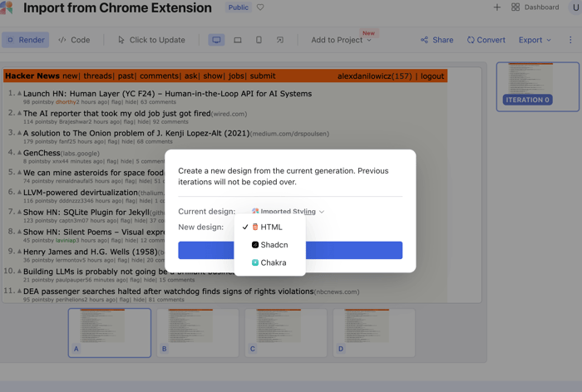Viewport: 582px width, 392px height.
Task: Click the Hacker News 'threads' link
Action: point(97,76)
